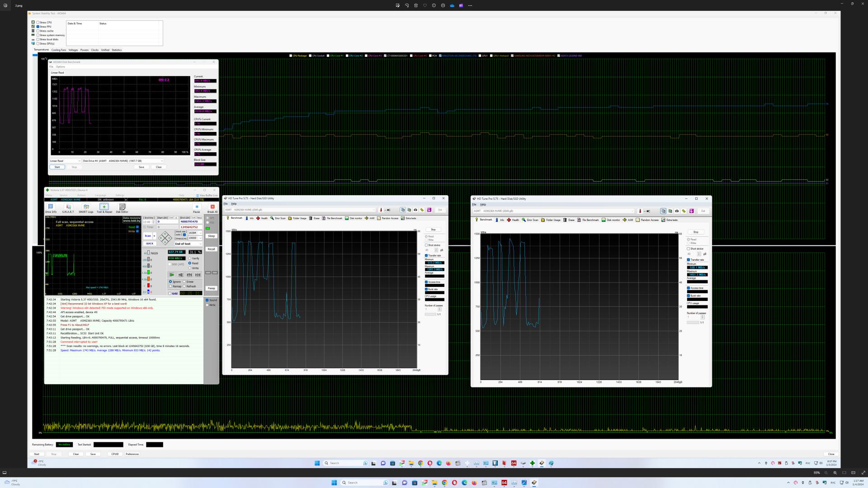Viewport: 868px width, 488px height.
Task: Click the camera screenshot icon in right HD Tune
Action: point(677,211)
